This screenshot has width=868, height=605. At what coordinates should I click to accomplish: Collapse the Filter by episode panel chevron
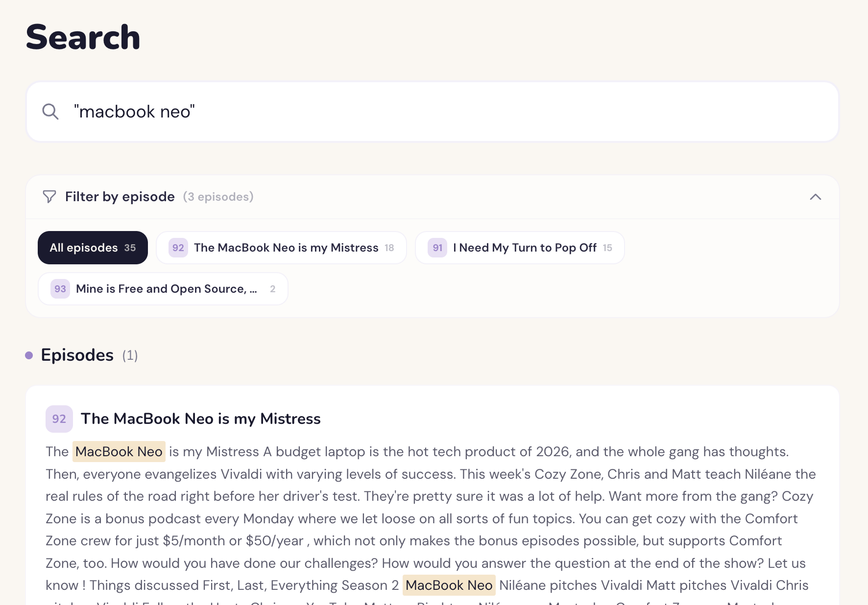coord(816,197)
